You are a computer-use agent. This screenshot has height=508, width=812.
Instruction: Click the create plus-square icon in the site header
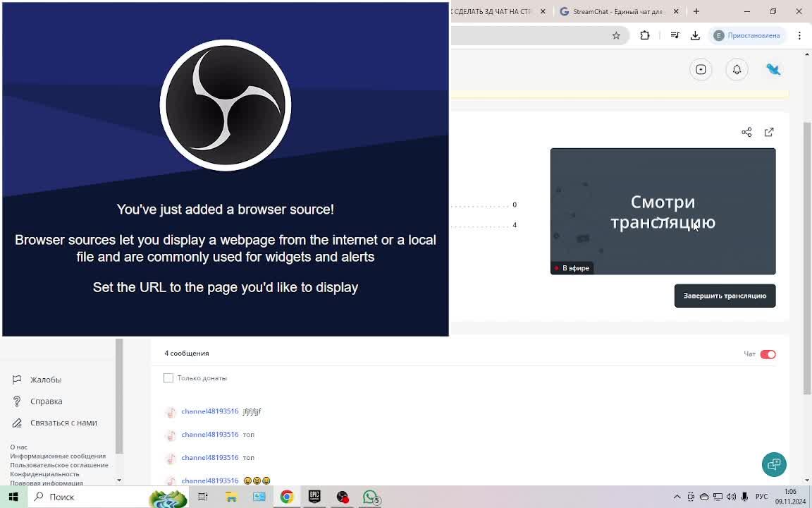pyautogui.click(x=701, y=69)
